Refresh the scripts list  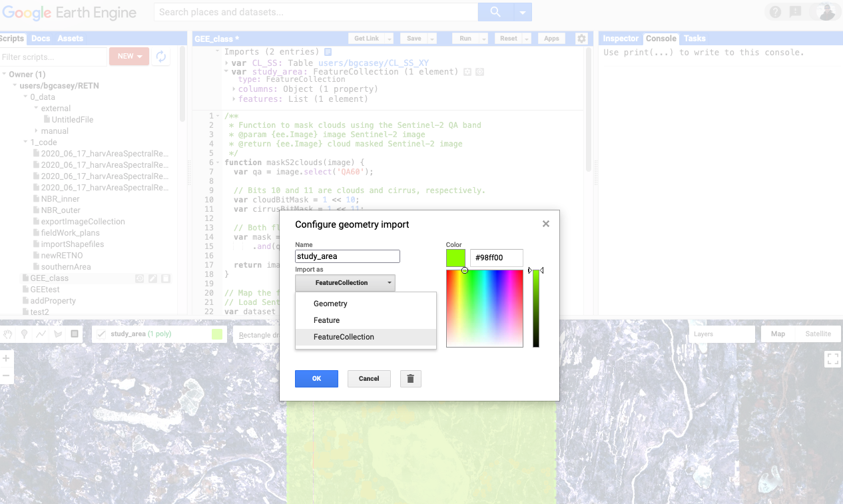(160, 57)
